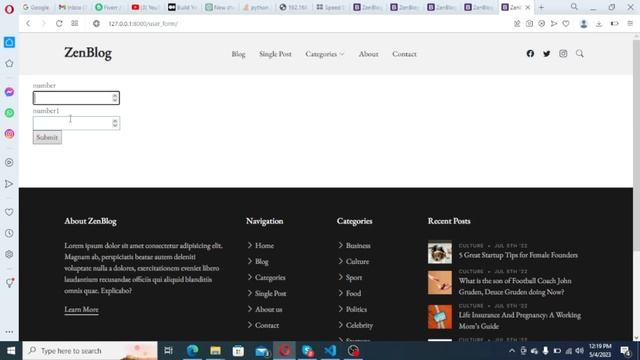The width and height of the screenshot is (640, 360).
Task: Open Contact in top navigation
Action: click(404, 54)
